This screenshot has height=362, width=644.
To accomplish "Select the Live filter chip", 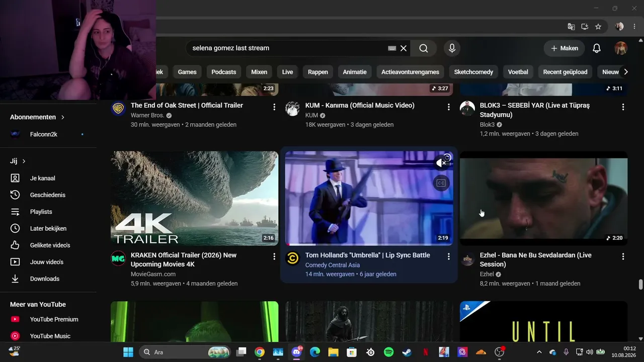I will click(288, 72).
